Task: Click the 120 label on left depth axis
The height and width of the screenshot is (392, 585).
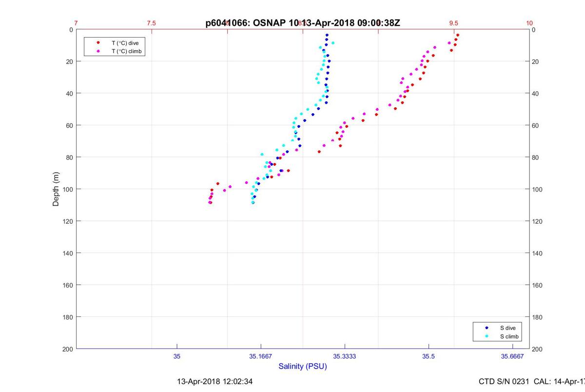Action: tap(68, 221)
